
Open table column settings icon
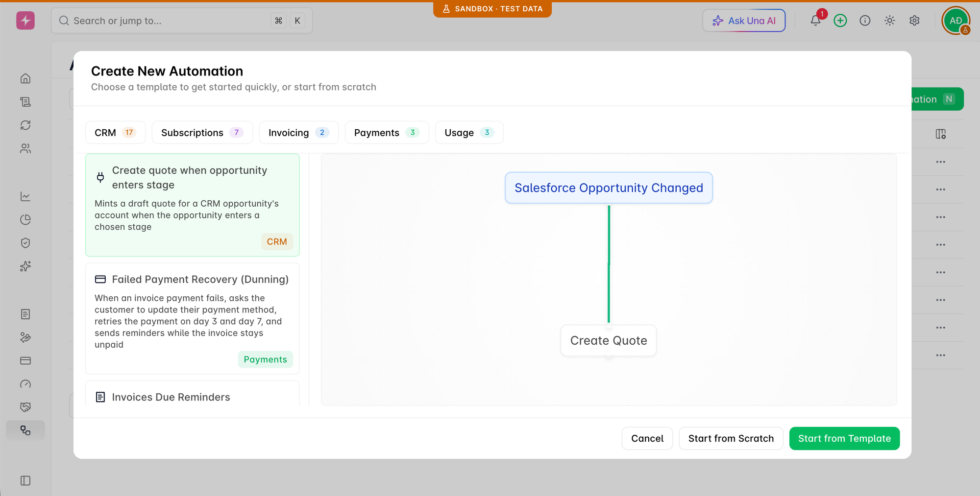point(940,134)
